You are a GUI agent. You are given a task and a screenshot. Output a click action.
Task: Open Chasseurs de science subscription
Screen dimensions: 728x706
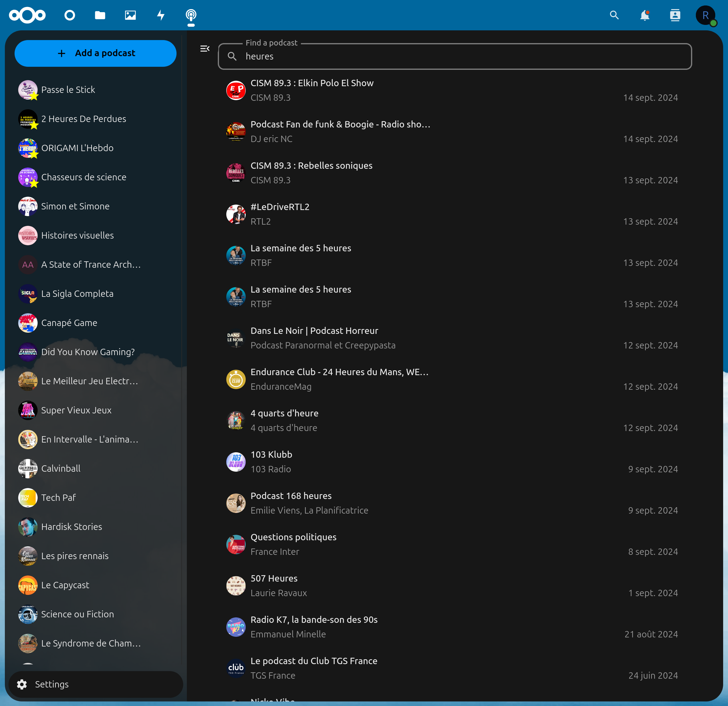click(x=96, y=177)
